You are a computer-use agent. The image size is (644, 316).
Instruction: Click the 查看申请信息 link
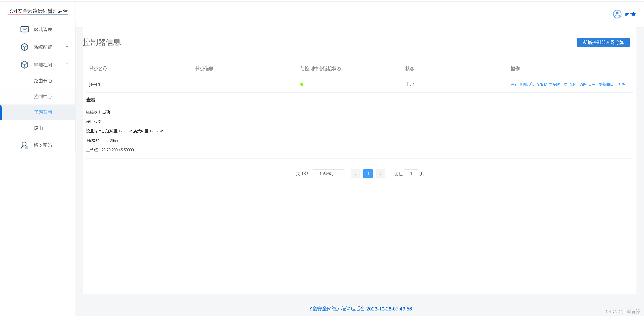pos(522,84)
